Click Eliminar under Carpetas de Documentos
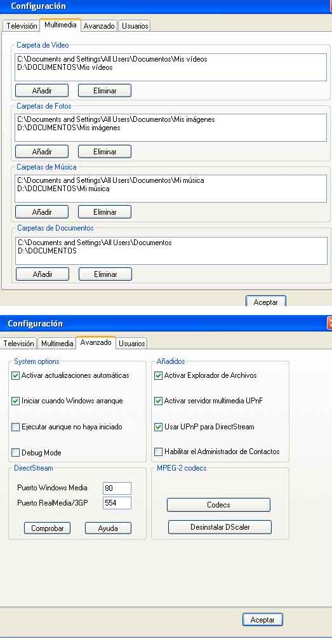 (x=105, y=274)
